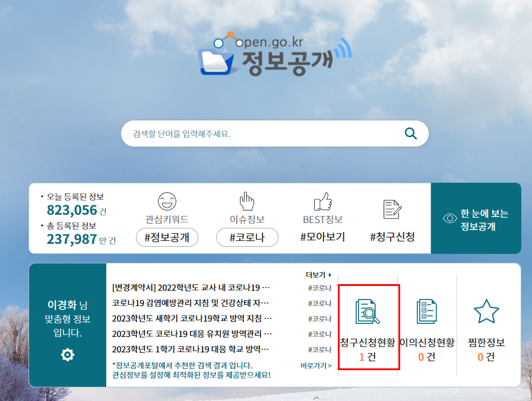The height and width of the screenshot is (401, 532).
Task: Click the 찜한정보 star icon
Action: coord(486,311)
